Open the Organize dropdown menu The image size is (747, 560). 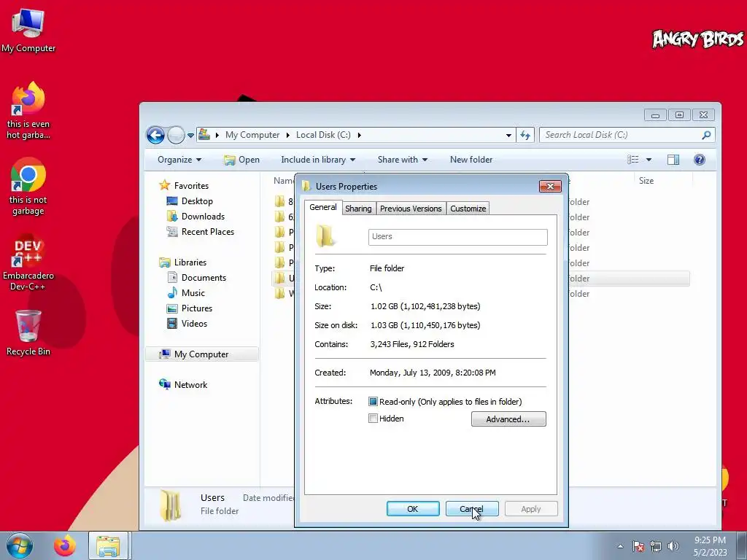tap(179, 160)
